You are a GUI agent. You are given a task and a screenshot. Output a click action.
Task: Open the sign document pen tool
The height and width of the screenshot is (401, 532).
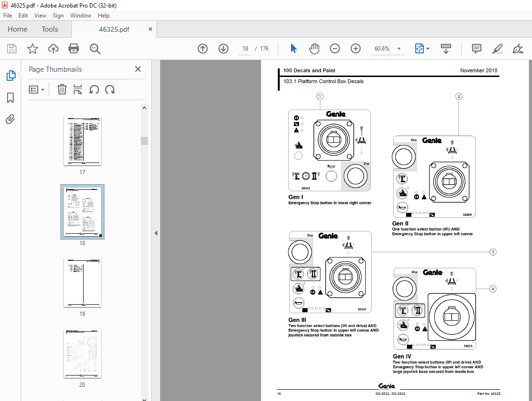[x=518, y=49]
